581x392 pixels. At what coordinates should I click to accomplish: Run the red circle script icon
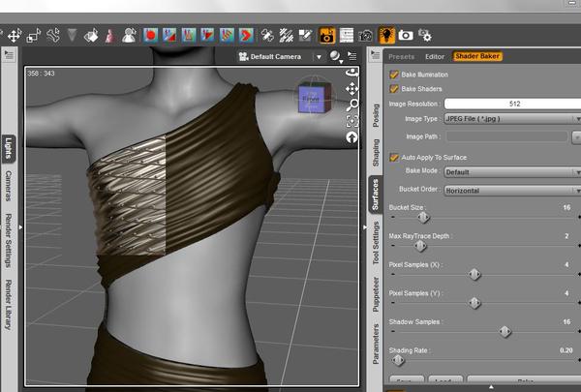(150, 36)
